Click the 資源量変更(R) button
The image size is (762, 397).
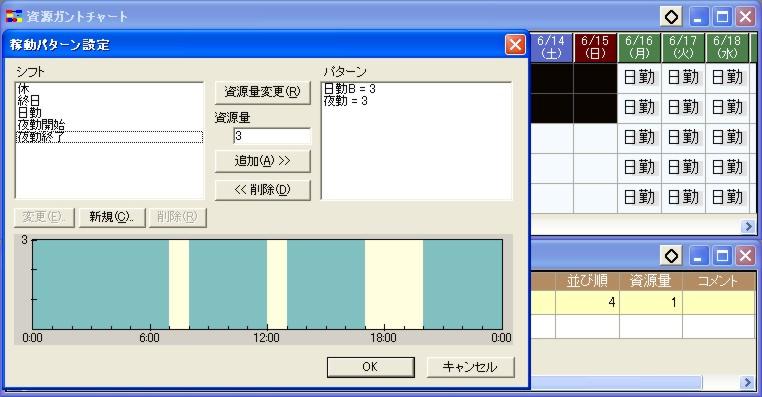pos(262,92)
